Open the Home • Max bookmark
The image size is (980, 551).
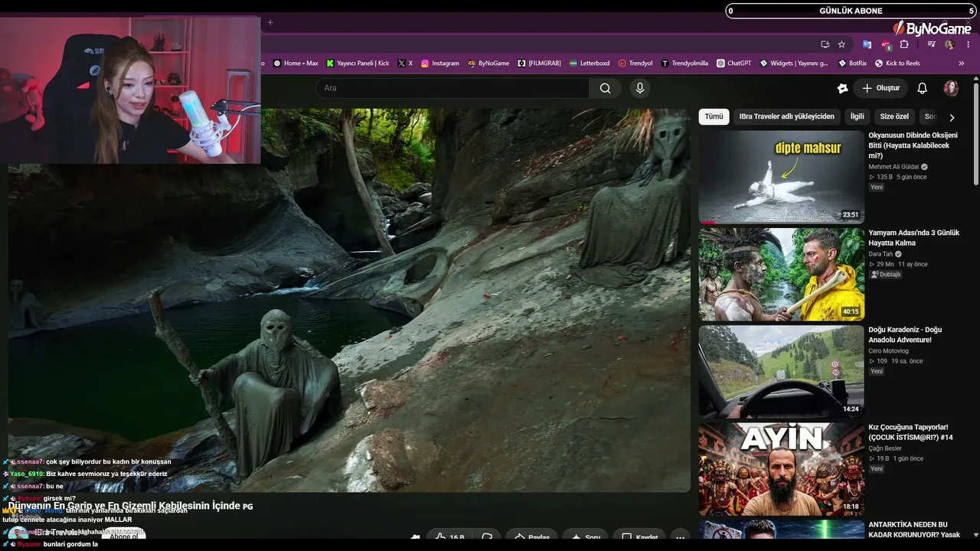[x=296, y=64]
